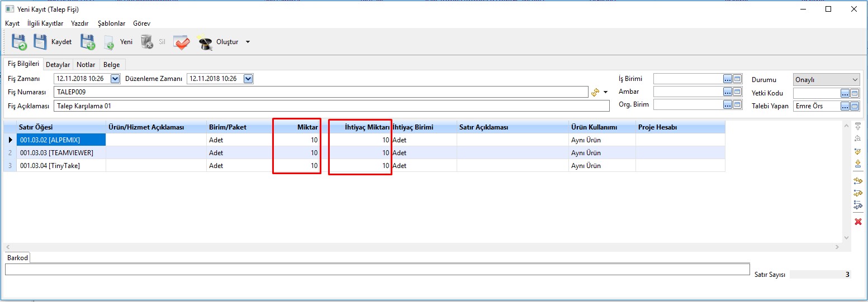This screenshot has width=868, height=302.
Task: Switch to the Detaylar tab
Action: 58,65
